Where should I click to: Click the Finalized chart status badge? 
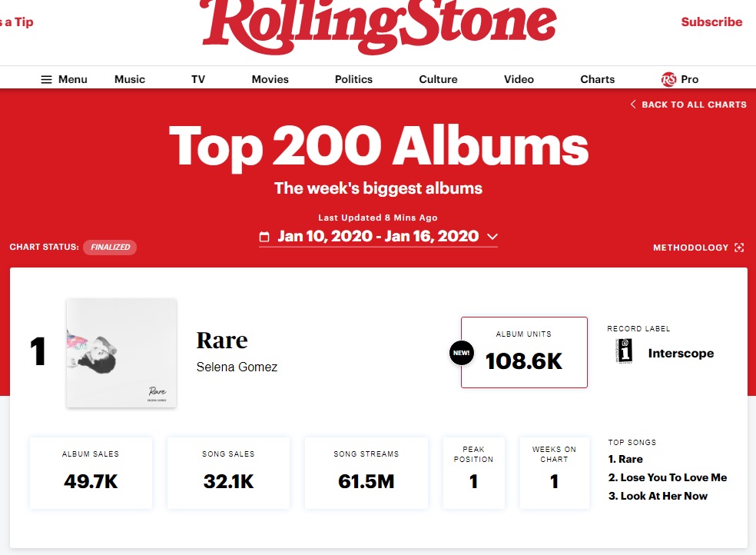110,248
